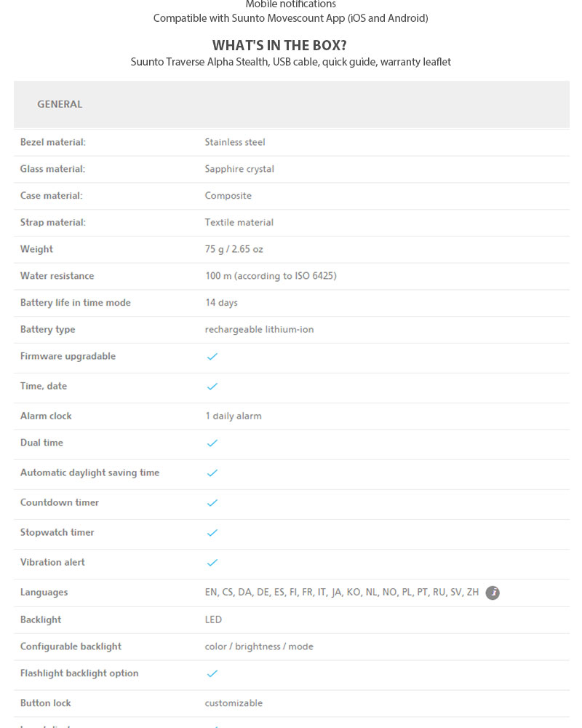Click the Automatic daylight saving time checkmark
Viewport: 582px width, 728px height.
point(212,473)
